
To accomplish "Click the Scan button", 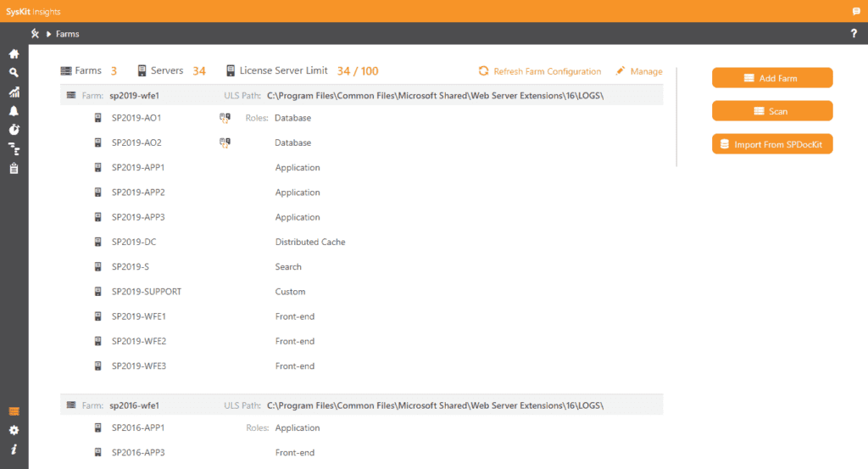I will pyautogui.click(x=772, y=111).
